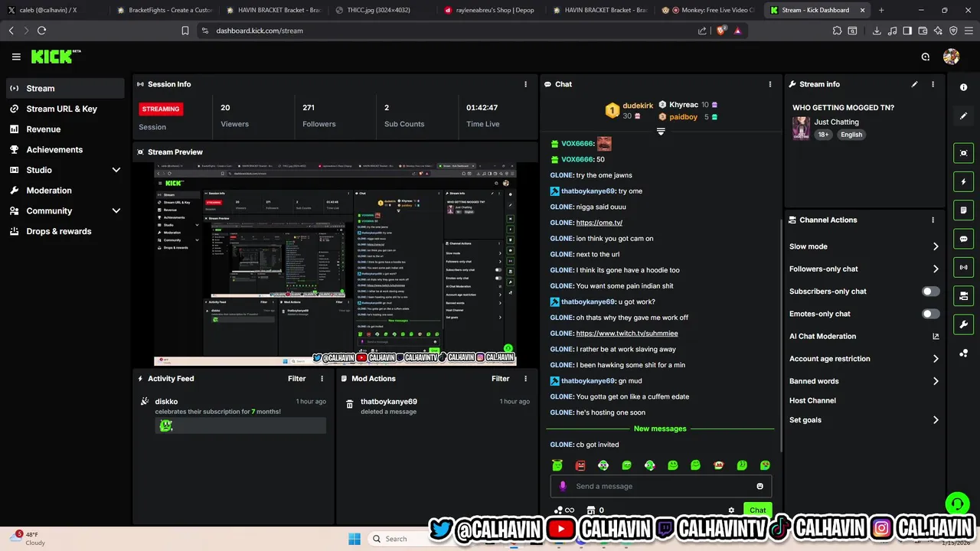980x551 pixels.
Task: Toggle the chat bubble widget icon in sidebar
Action: click(963, 239)
